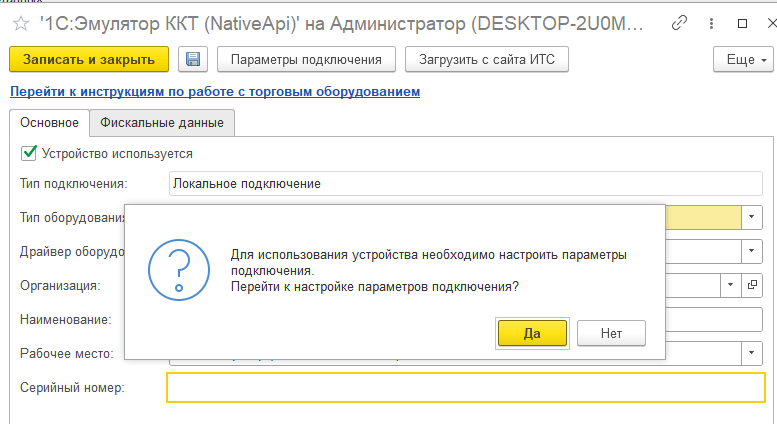Open the 'Рабочее место' dropdown list
The width and height of the screenshot is (777, 424).
coord(751,353)
